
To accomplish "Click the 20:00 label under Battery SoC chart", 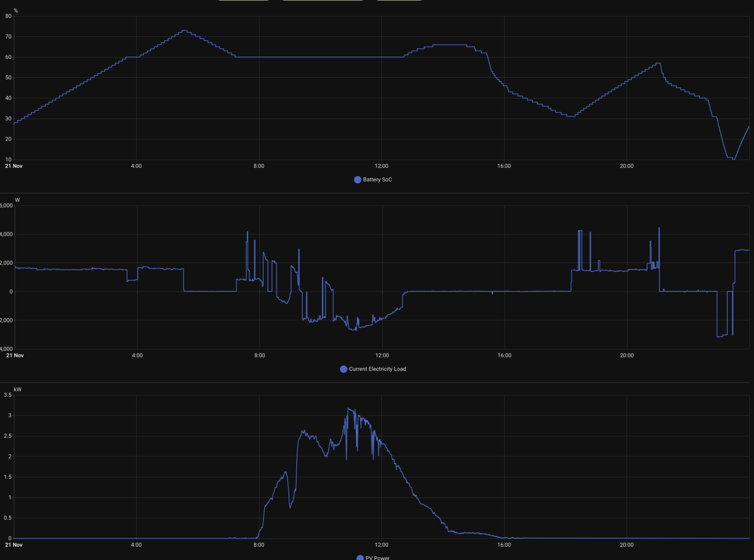I will click(x=627, y=166).
